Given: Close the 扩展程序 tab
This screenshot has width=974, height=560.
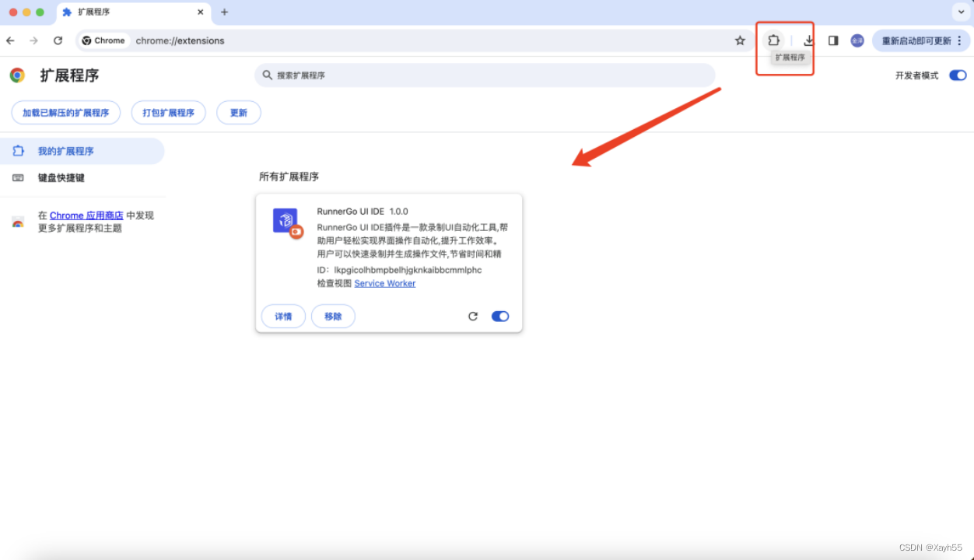Looking at the screenshot, I should [x=200, y=12].
